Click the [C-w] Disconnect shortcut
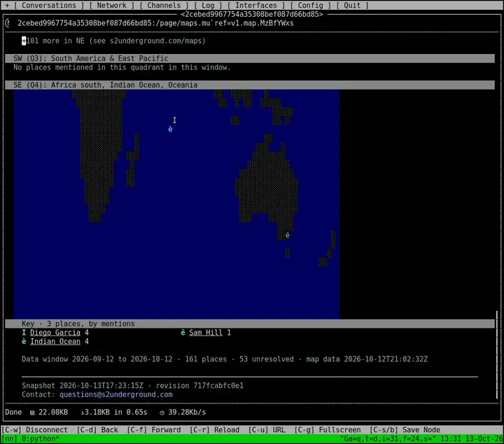Screen dimensions: 504x444 tap(34, 430)
